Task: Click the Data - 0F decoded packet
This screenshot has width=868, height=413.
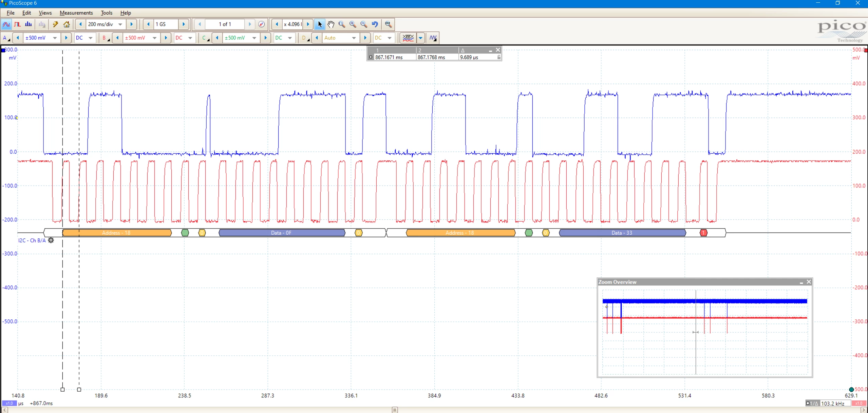Action: 282,233
